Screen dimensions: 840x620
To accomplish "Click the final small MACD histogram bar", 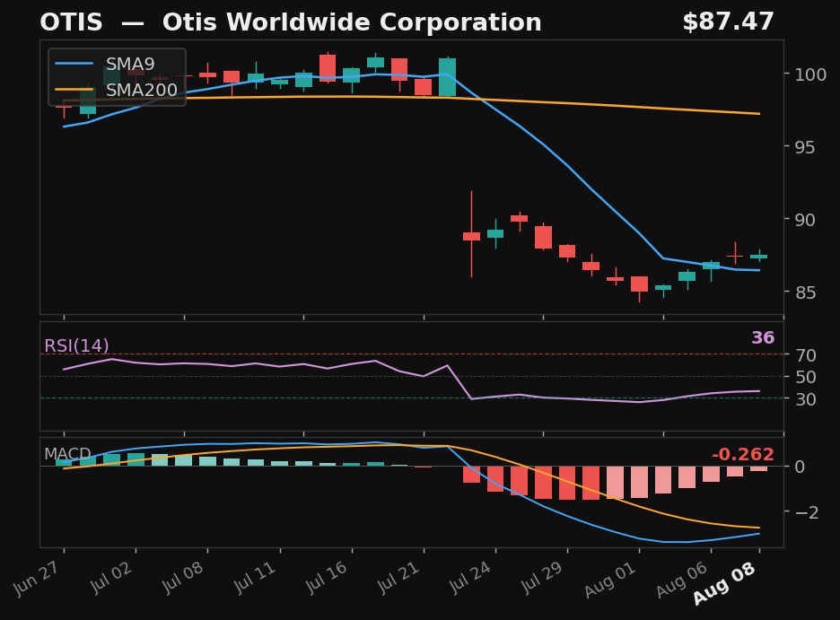I will point(759,468).
